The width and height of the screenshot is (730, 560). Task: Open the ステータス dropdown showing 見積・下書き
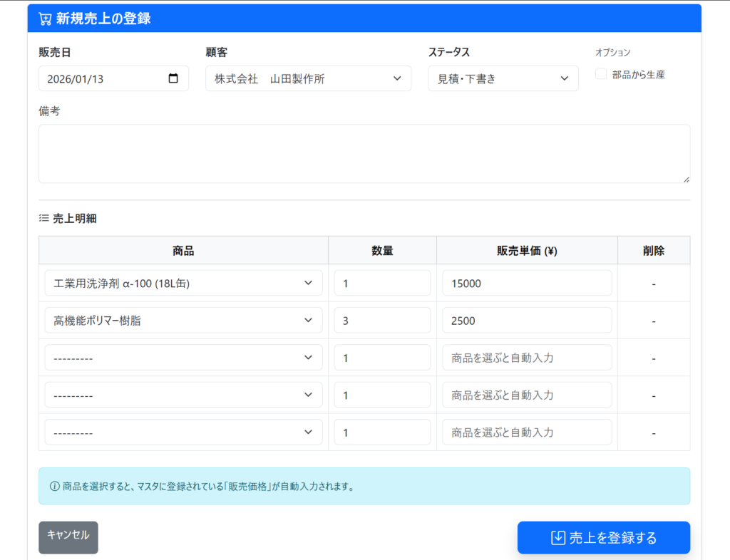point(503,78)
